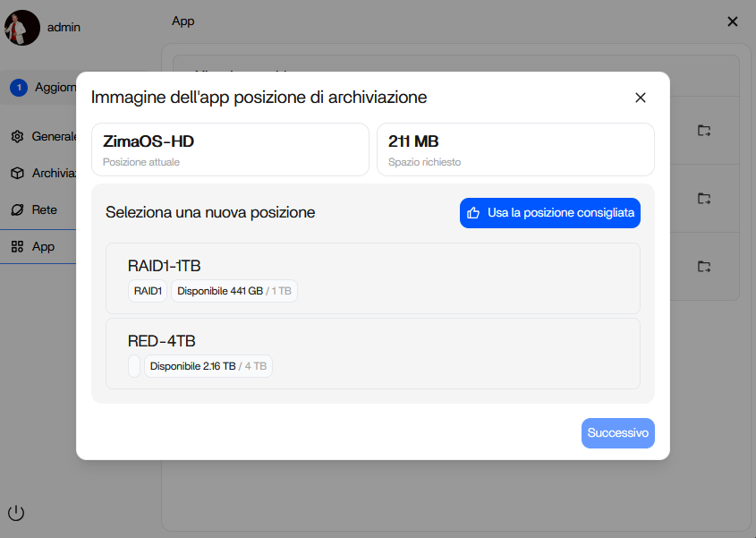Click the Generale gear icon
This screenshot has width=756, height=538.
pyautogui.click(x=17, y=137)
